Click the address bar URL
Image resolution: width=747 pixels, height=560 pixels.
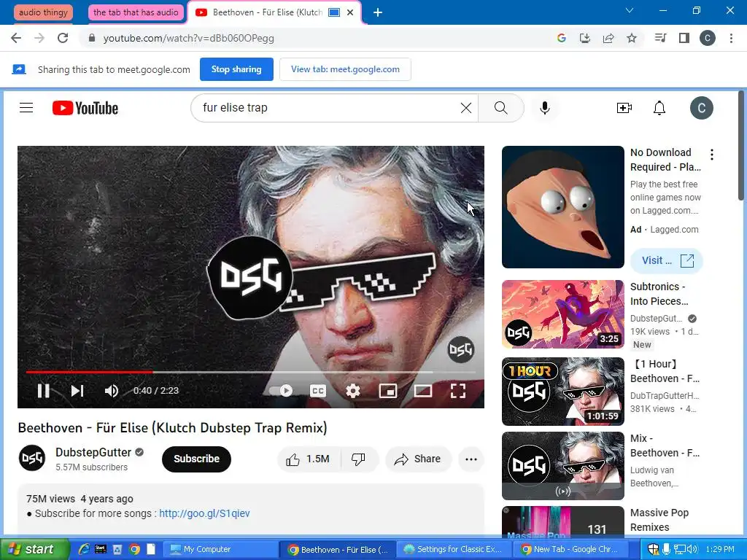click(189, 38)
